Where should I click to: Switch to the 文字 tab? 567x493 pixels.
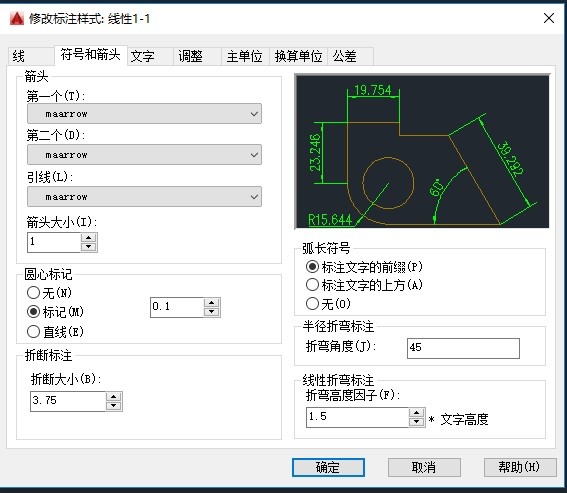(x=143, y=56)
